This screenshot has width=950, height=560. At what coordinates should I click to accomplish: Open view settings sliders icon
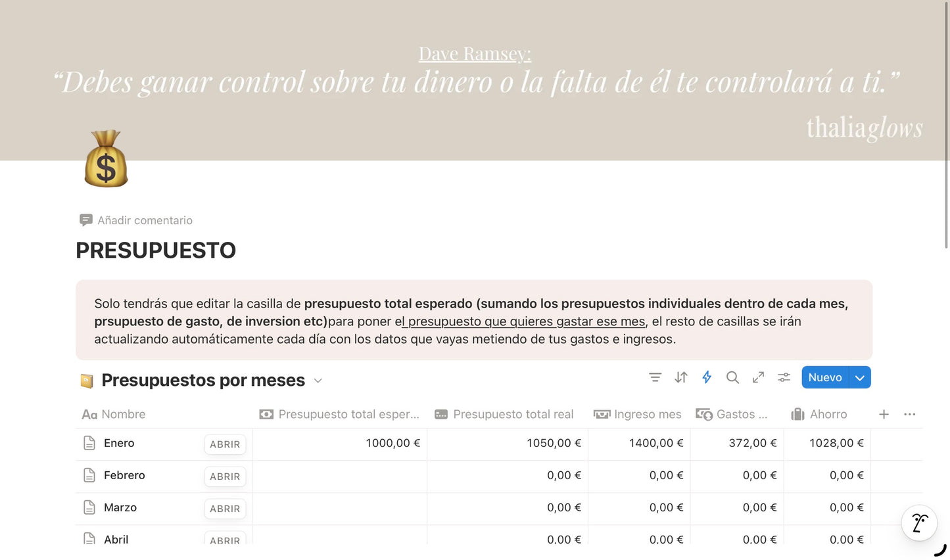tap(783, 377)
